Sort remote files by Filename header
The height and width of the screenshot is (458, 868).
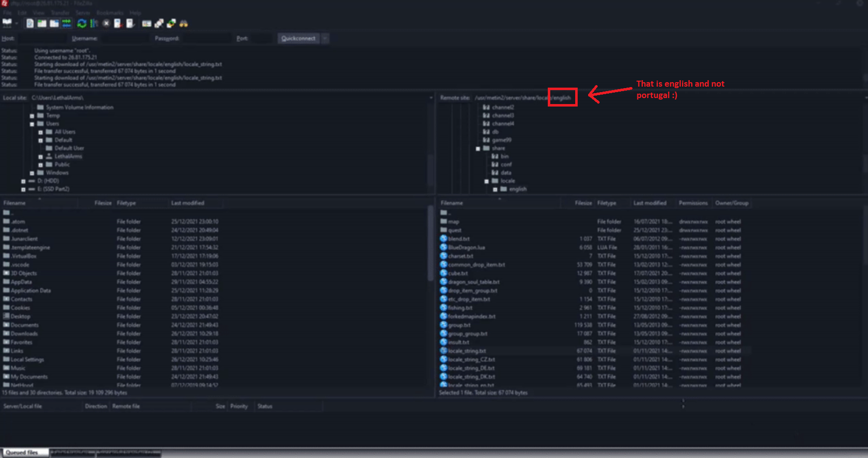point(499,203)
